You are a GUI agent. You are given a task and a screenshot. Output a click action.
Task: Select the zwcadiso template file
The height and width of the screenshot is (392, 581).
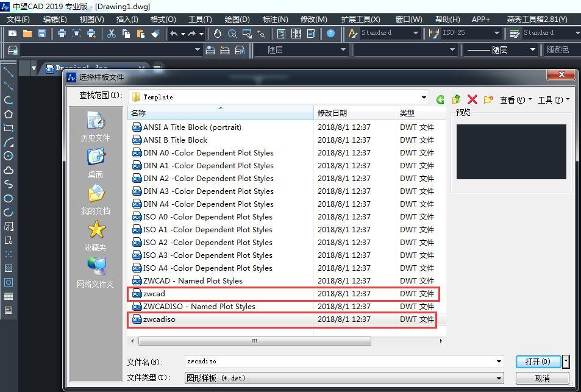(282, 319)
